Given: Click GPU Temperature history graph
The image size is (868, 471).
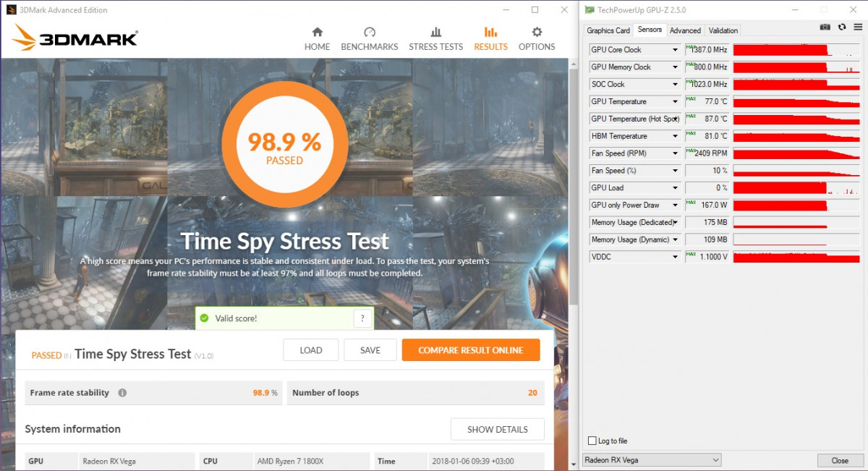Looking at the screenshot, I should pyautogui.click(x=796, y=102).
